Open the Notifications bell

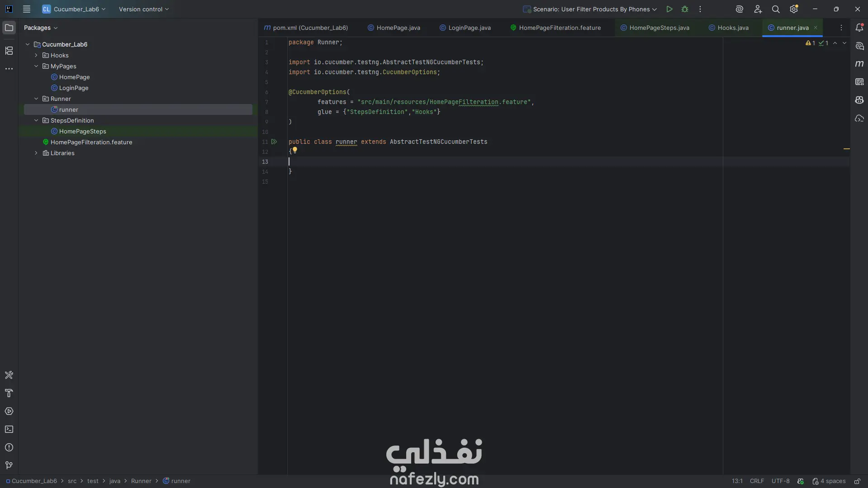pyautogui.click(x=859, y=28)
